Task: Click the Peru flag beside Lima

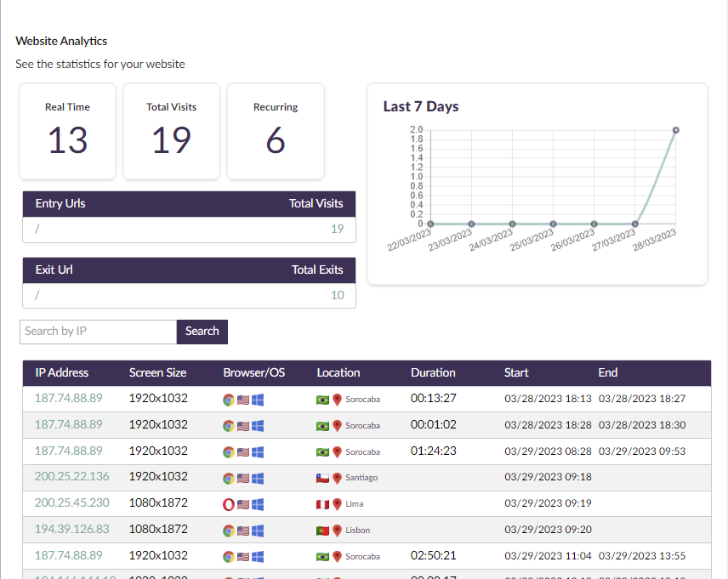Action: point(322,504)
